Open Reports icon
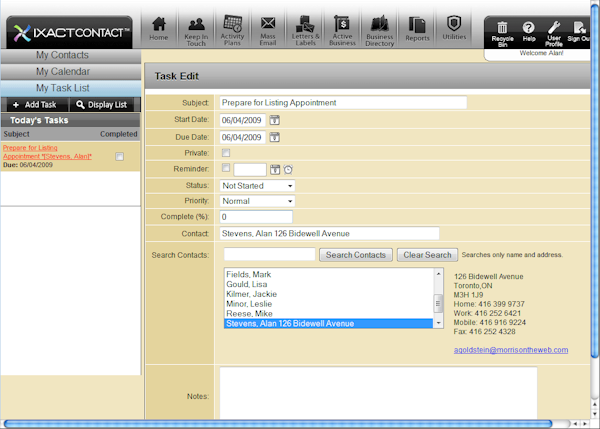The image size is (600, 429). [417, 29]
